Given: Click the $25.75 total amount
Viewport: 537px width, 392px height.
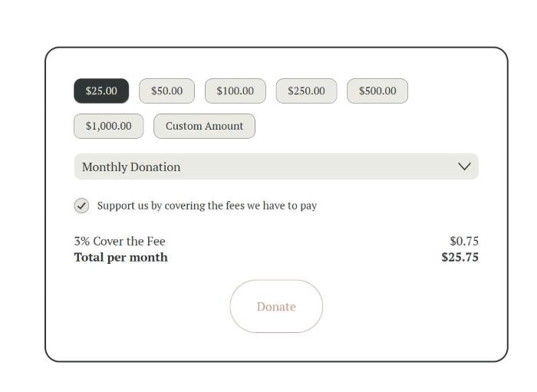Looking at the screenshot, I should click(x=460, y=257).
